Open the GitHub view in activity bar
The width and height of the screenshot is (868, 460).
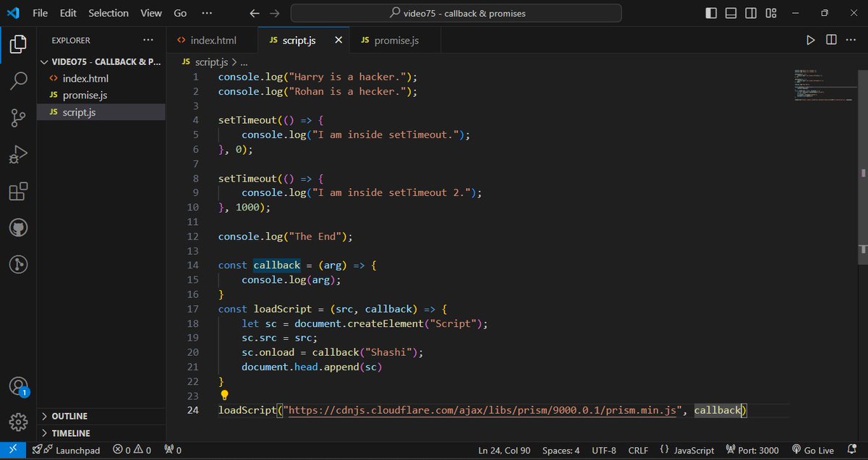pyautogui.click(x=18, y=228)
